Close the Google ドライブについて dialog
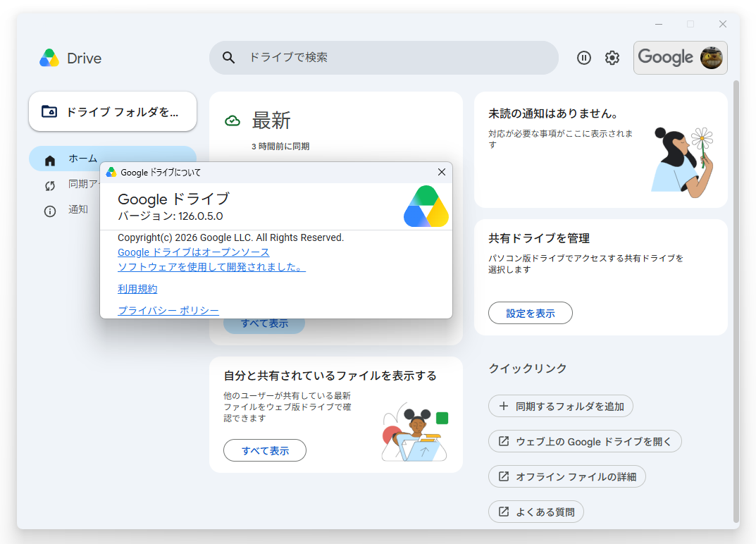 click(442, 172)
